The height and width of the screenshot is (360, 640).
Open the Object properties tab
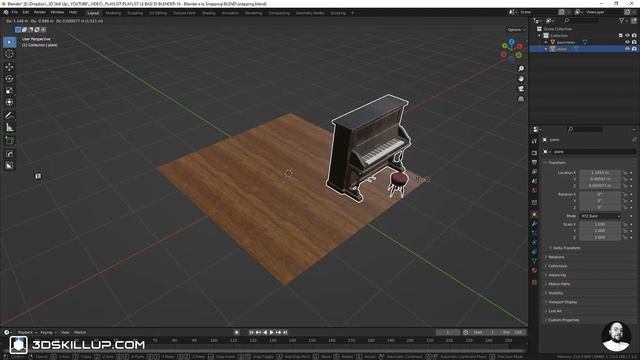pos(534,215)
